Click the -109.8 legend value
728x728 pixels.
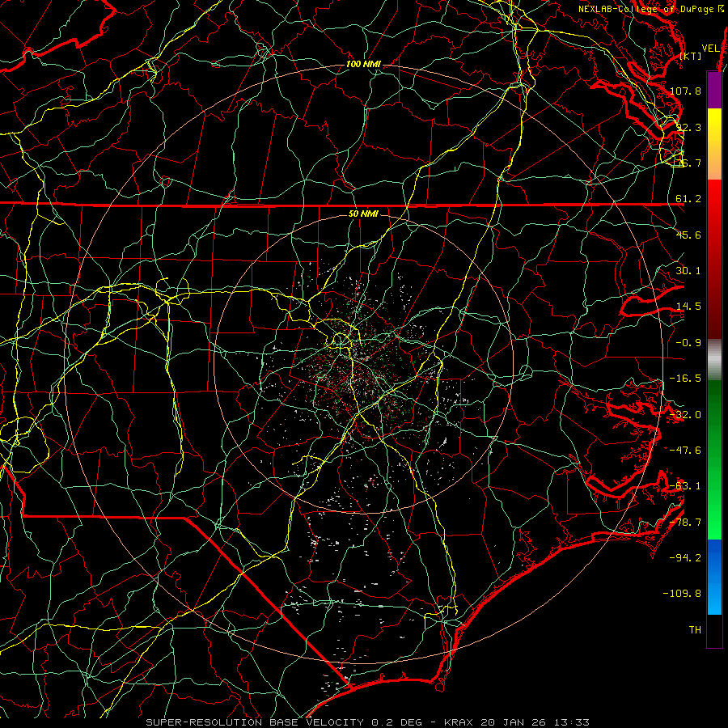click(x=682, y=594)
